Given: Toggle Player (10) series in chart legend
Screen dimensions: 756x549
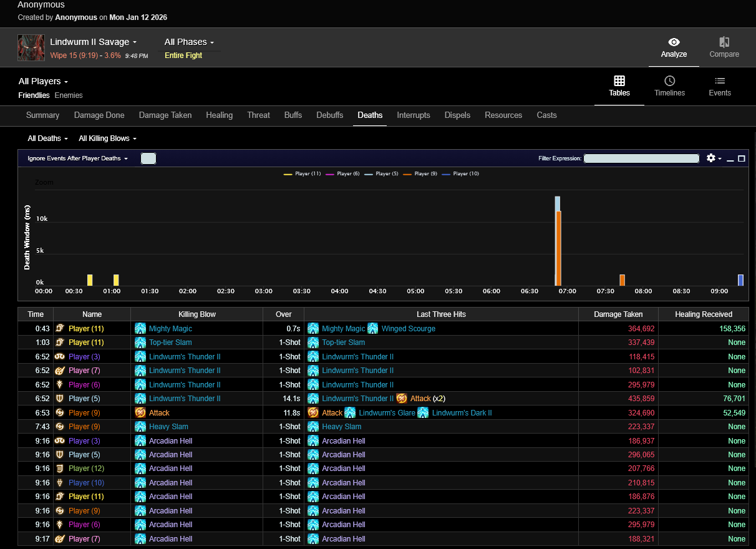Looking at the screenshot, I should click(x=460, y=174).
